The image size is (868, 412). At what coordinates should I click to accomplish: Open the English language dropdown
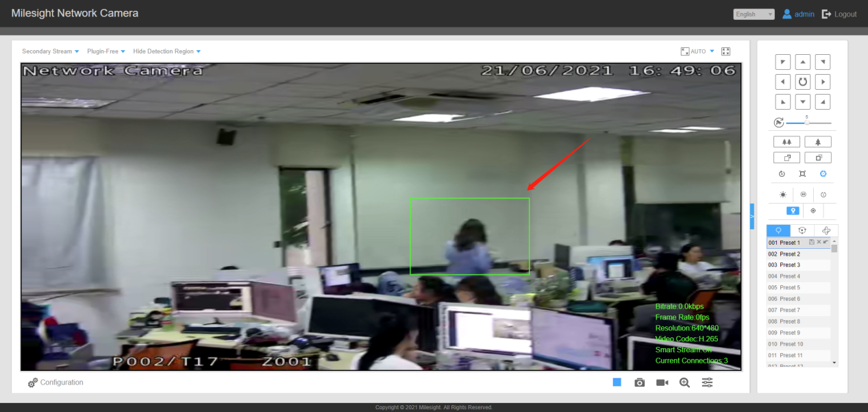[754, 14]
